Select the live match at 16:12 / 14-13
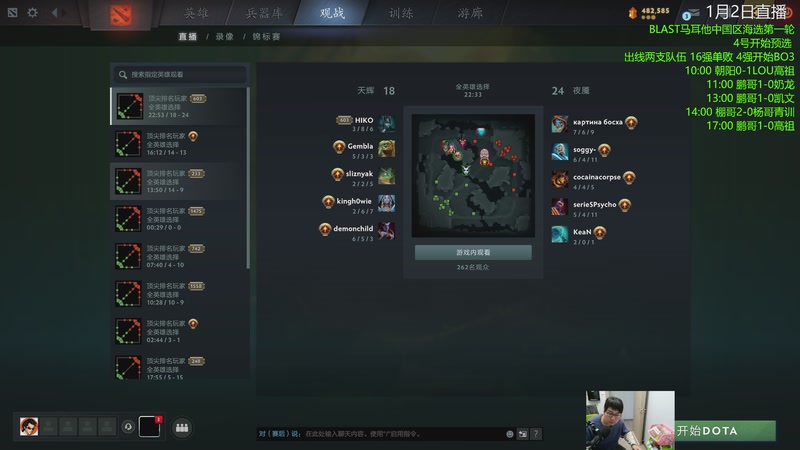This screenshot has height=450, width=800. click(179, 144)
